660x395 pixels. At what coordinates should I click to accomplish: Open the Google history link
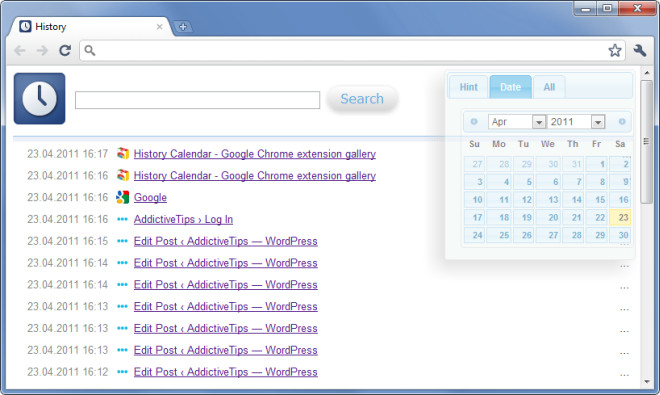click(x=150, y=198)
